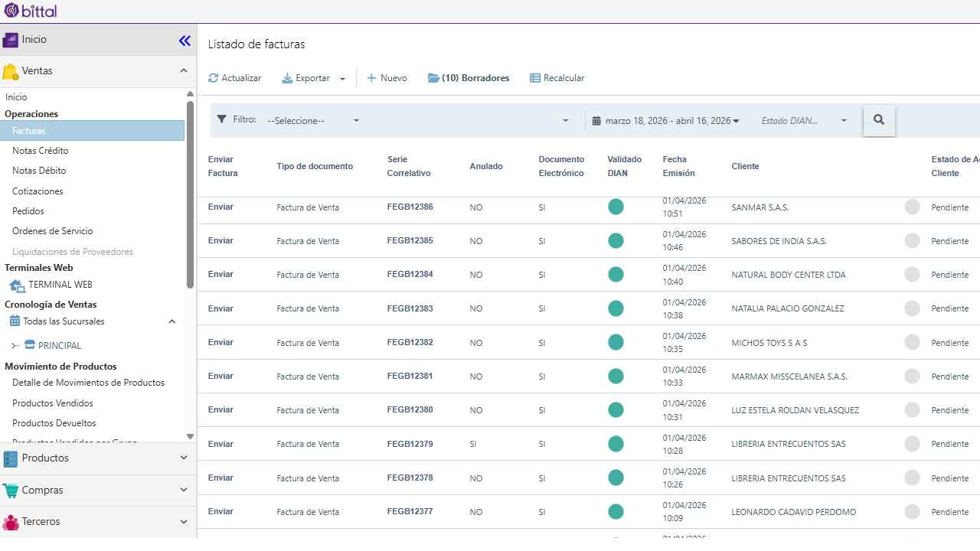Collapse Todas las Sucursales tree
Screen dimensions: 980x551
click(x=172, y=321)
